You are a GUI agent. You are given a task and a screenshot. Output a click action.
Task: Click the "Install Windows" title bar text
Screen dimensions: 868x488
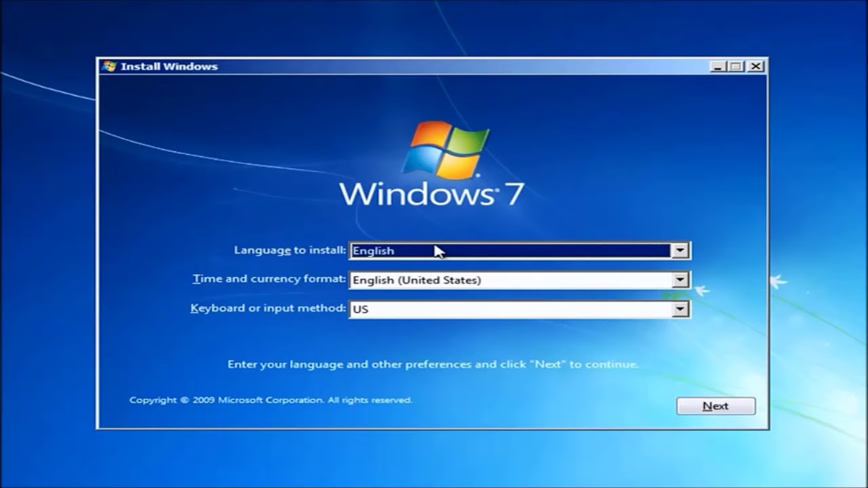pyautogui.click(x=169, y=66)
